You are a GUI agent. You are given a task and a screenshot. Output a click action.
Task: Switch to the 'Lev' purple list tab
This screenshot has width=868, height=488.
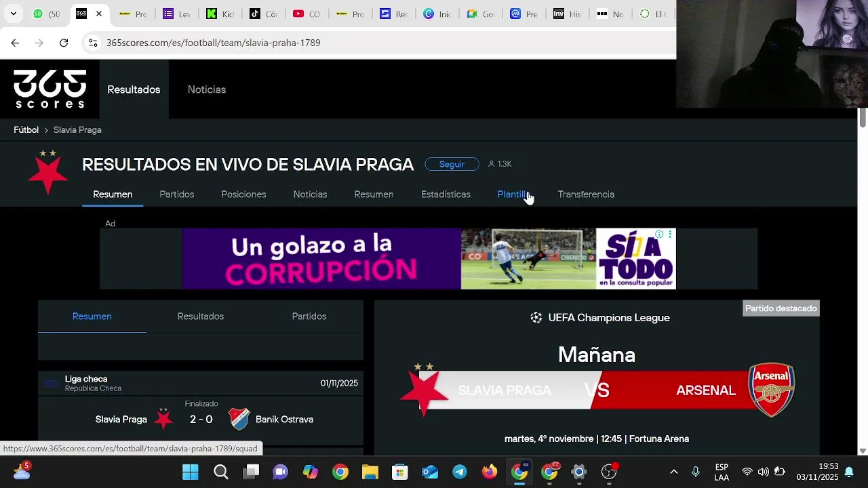pyautogui.click(x=176, y=14)
